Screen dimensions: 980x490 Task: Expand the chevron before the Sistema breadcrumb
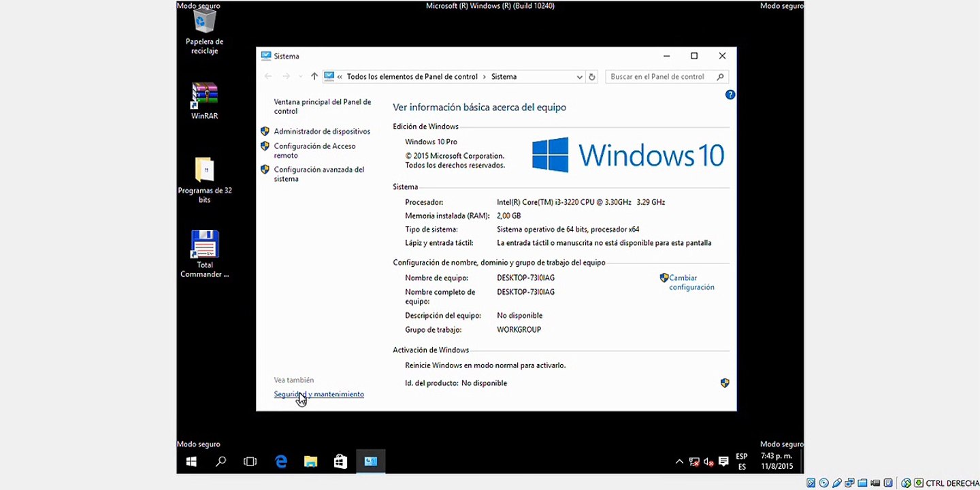(485, 77)
